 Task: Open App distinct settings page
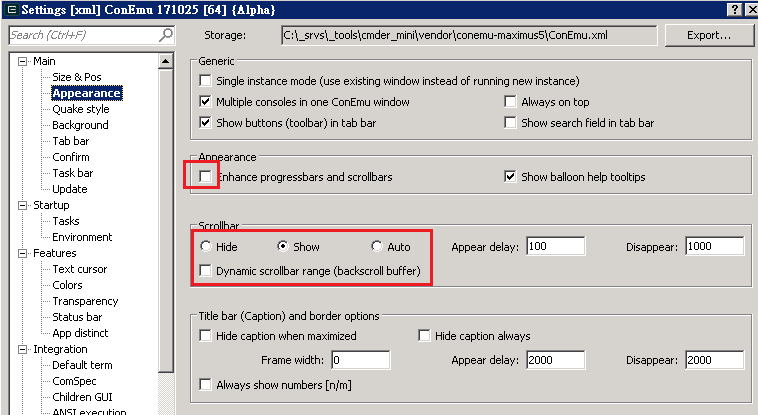(x=80, y=333)
